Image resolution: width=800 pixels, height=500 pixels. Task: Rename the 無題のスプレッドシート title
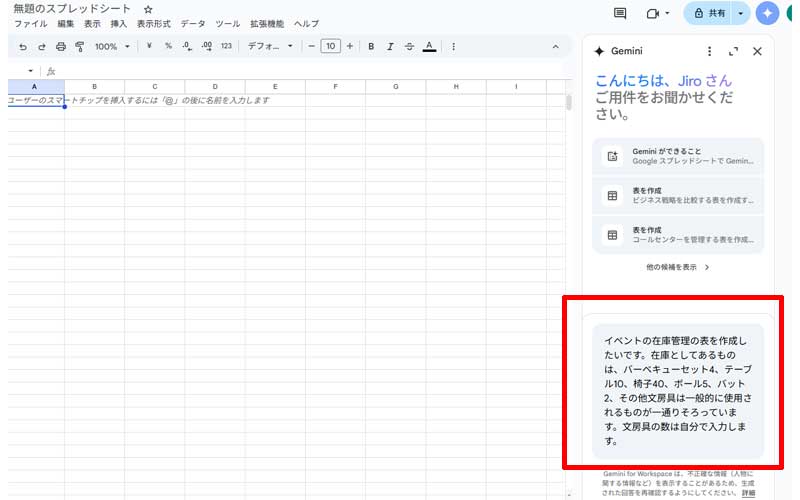72,9
